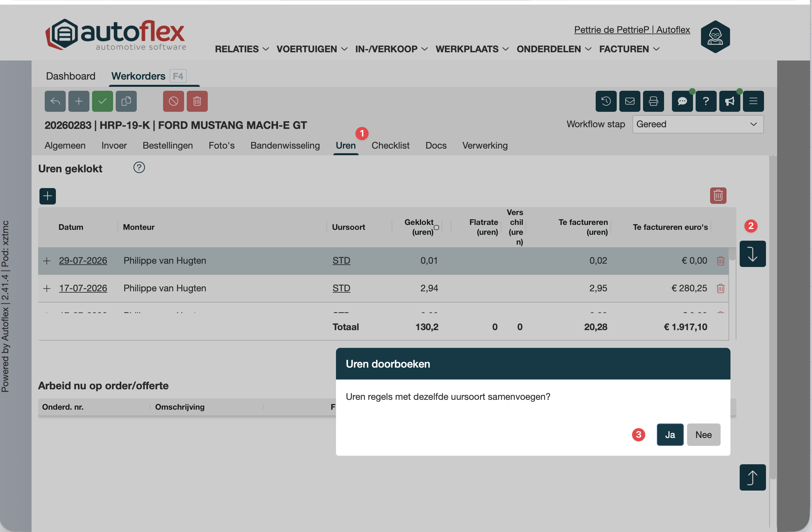Open the Bandenwisseling tab
This screenshot has height=532, width=812.
pyautogui.click(x=285, y=146)
